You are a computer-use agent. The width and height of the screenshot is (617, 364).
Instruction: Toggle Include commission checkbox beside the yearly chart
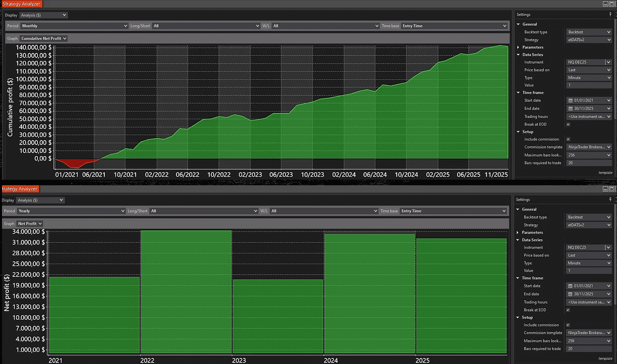pyautogui.click(x=568, y=325)
